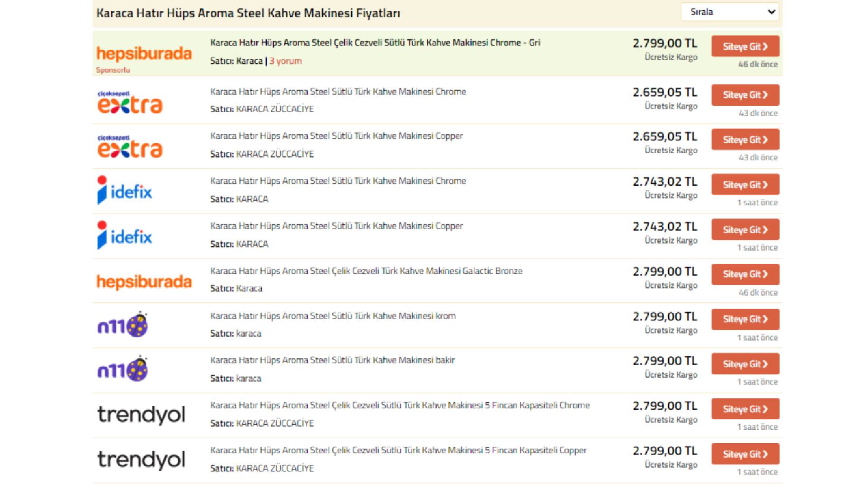
Task: Open the hepsiburada 'Chrome - Gri' product title
Action: [375, 42]
